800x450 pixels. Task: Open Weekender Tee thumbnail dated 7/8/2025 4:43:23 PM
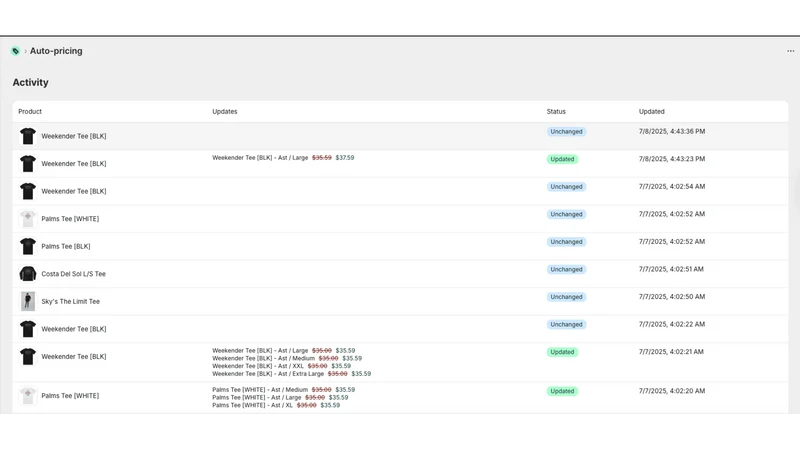(28, 164)
